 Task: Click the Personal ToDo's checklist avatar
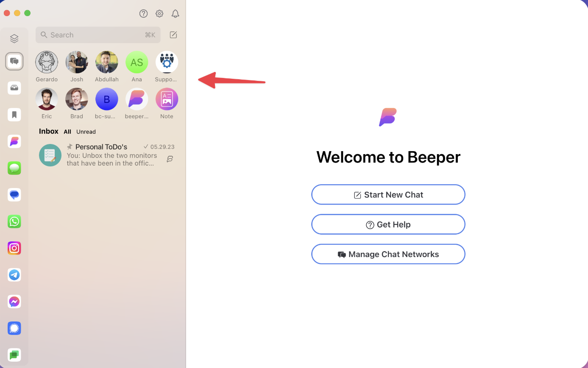coord(50,155)
